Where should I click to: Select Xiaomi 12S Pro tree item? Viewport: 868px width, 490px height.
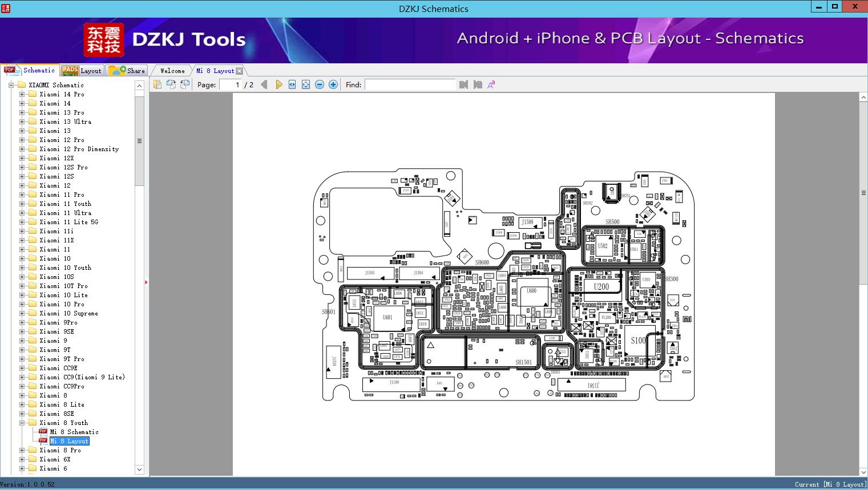coord(63,167)
